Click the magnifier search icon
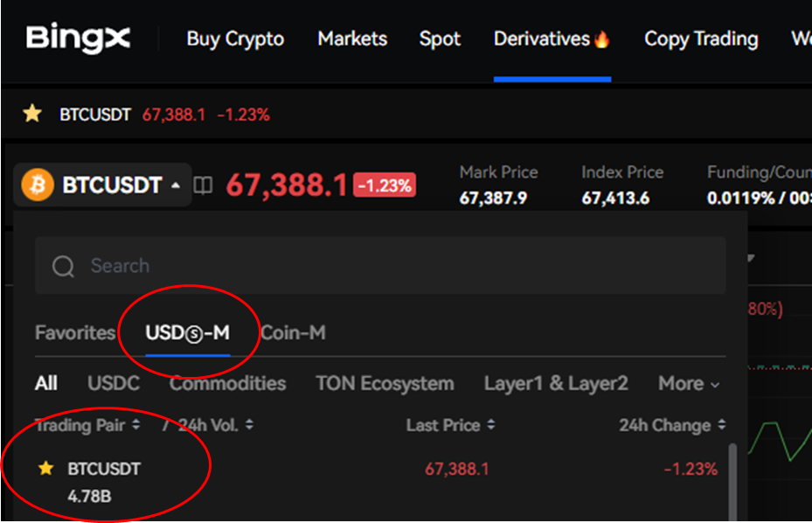812x523 pixels. pos(63,267)
